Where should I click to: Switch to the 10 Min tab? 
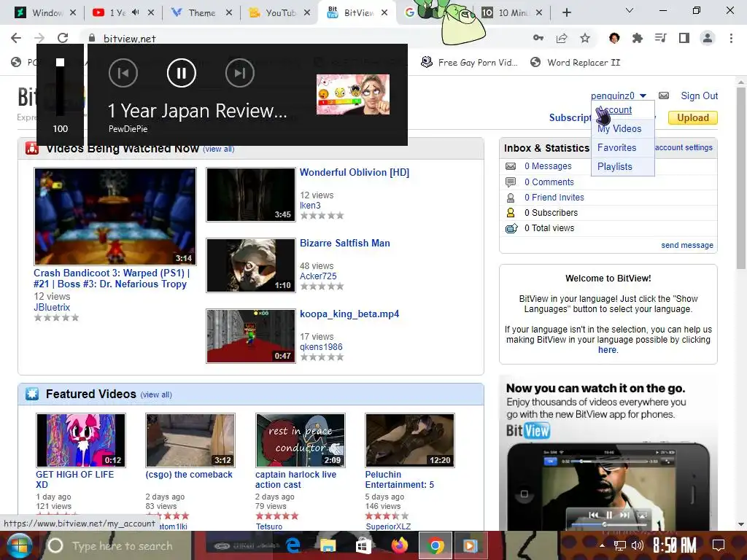coord(513,13)
